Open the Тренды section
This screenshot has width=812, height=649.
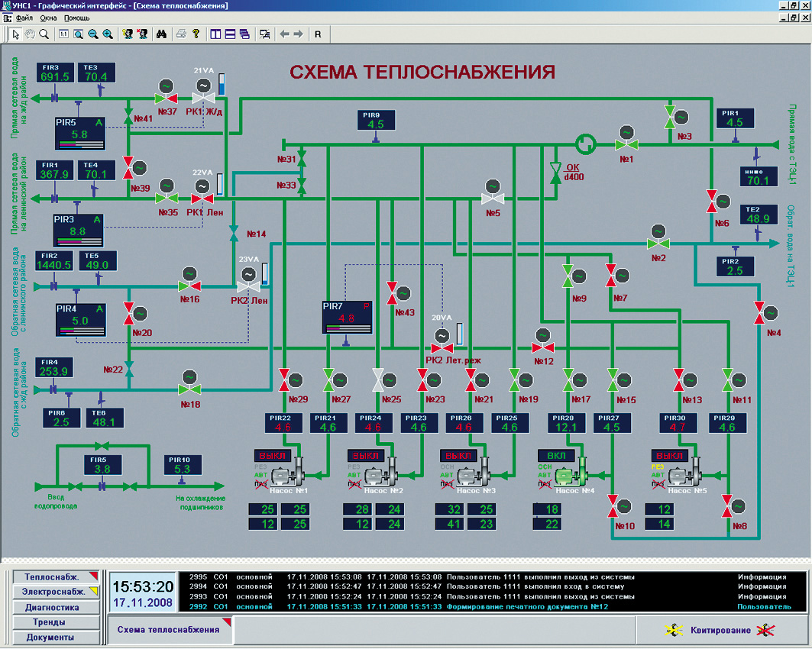(56, 622)
